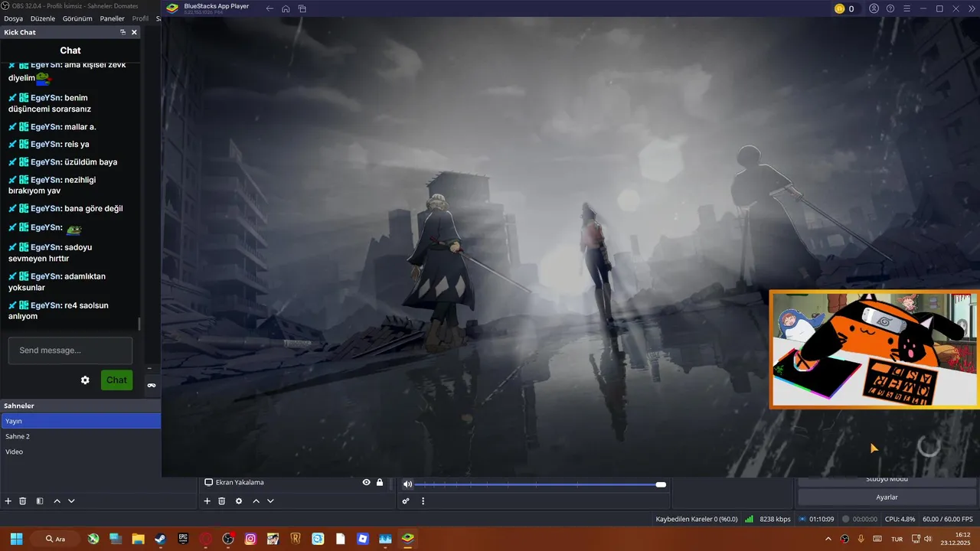Open Instagram from the taskbar
Image resolution: width=980 pixels, height=551 pixels.
[x=250, y=539]
